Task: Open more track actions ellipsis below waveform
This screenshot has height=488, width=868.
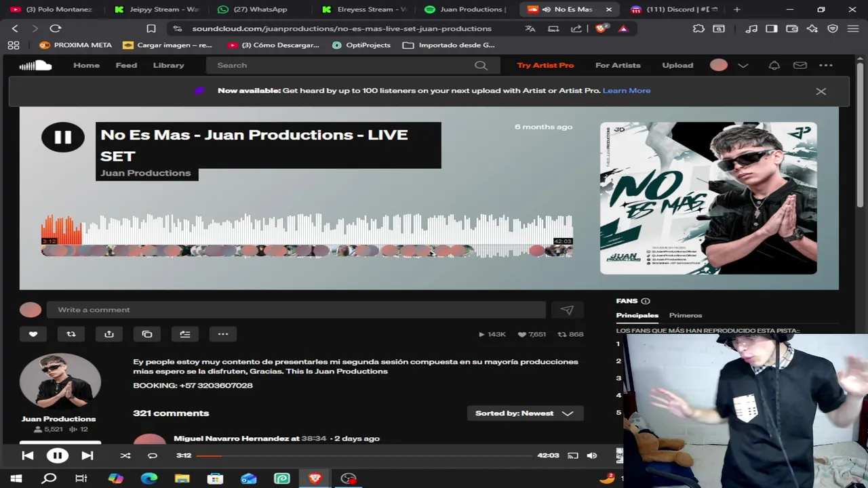Action: coord(223,333)
